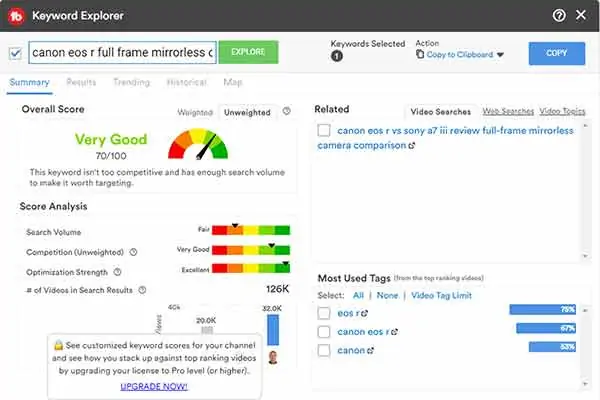Click Most Used Tags scroll up arrow
This screenshot has width=600, height=400.
(585, 310)
